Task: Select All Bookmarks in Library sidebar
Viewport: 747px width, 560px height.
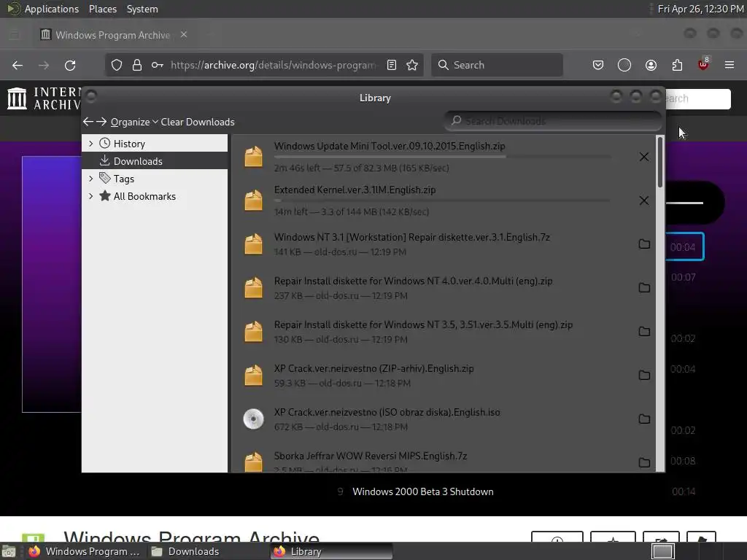Action: (x=155, y=196)
